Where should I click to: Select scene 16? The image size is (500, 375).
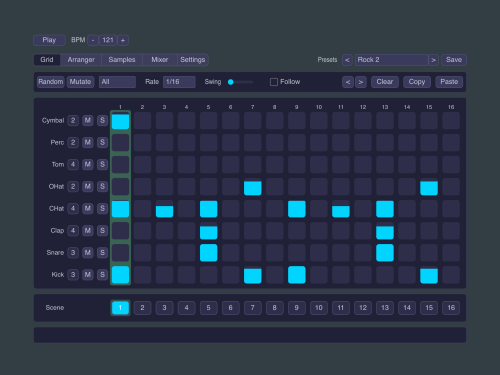[451, 308]
